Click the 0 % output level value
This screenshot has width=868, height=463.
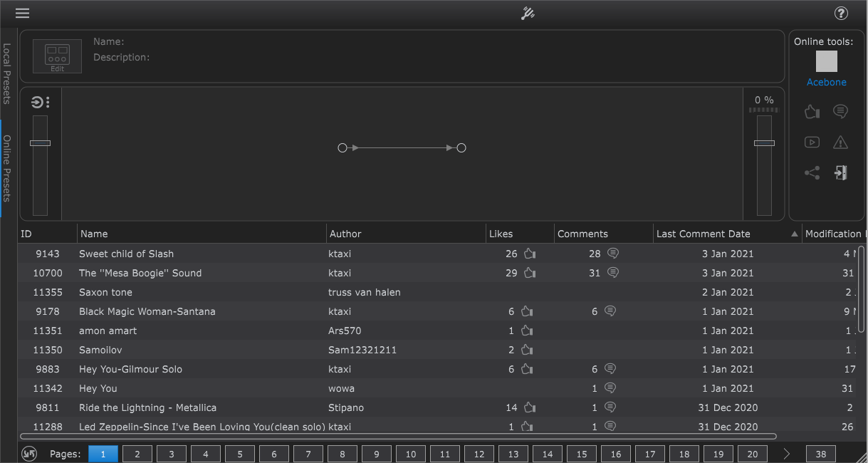[x=764, y=100]
